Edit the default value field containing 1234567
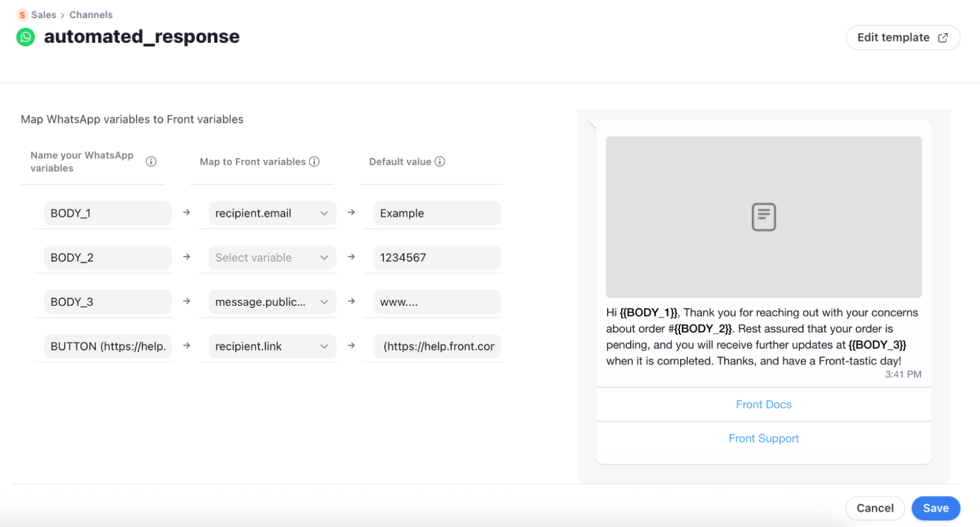 pos(437,258)
